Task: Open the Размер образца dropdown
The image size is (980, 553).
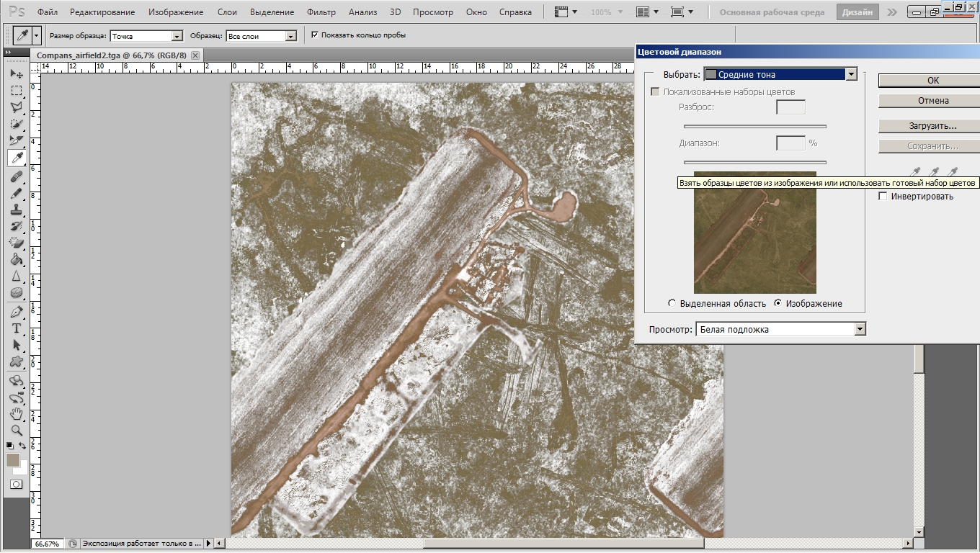Action: click(x=177, y=36)
